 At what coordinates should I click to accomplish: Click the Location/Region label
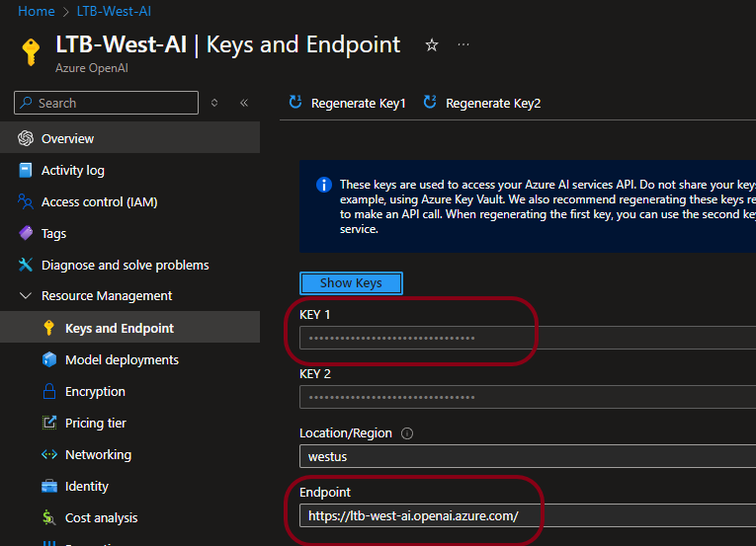[x=346, y=433]
